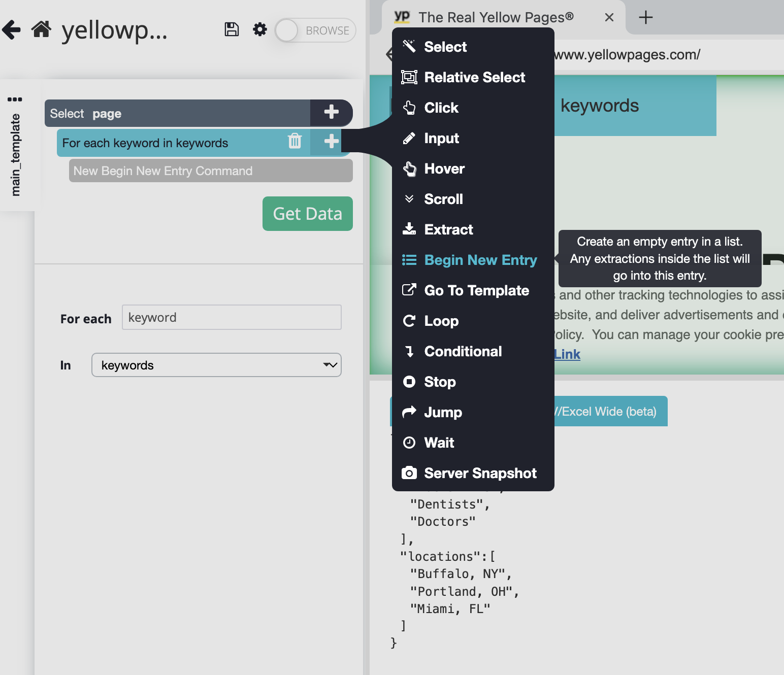Image resolution: width=784 pixels, height=675 pixels.
Task: Click the "Portland, OH" JSON value
Action: point(462,591)
